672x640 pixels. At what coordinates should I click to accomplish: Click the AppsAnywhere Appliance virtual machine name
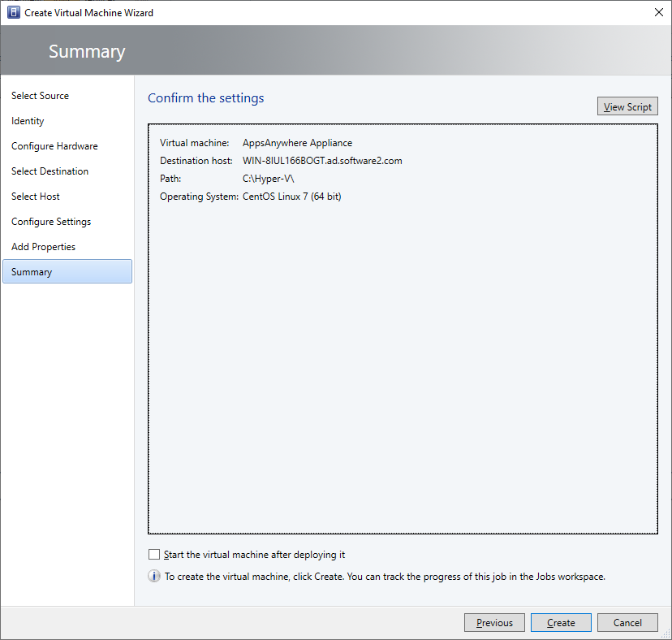[297, 143]
